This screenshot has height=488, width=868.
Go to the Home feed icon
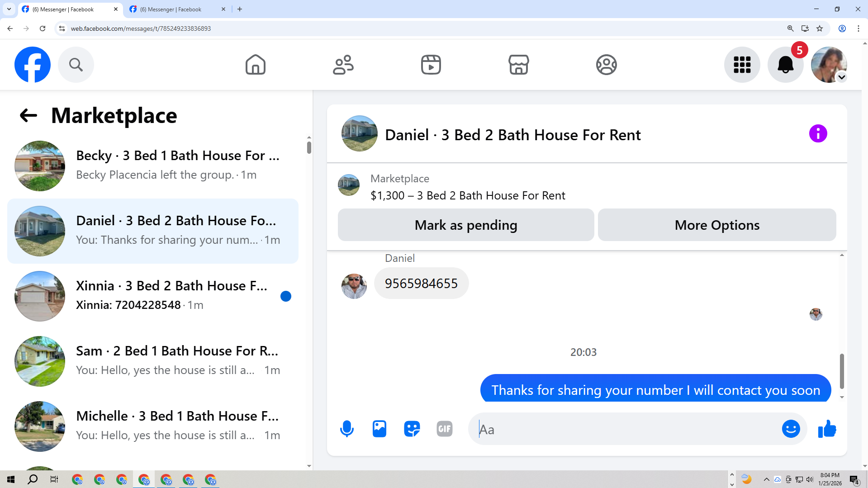pyautogui.click(x=256, y=65)
